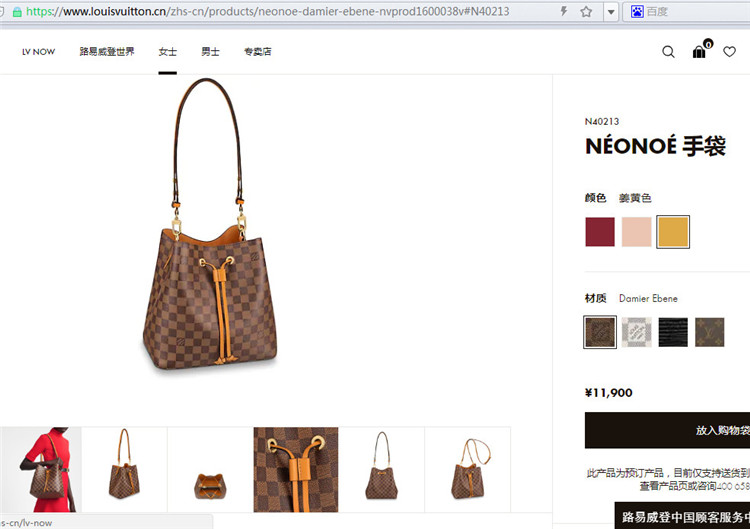The image size is (750, 529).
Task: Open the 专卖店 menu
Action: 257,52
